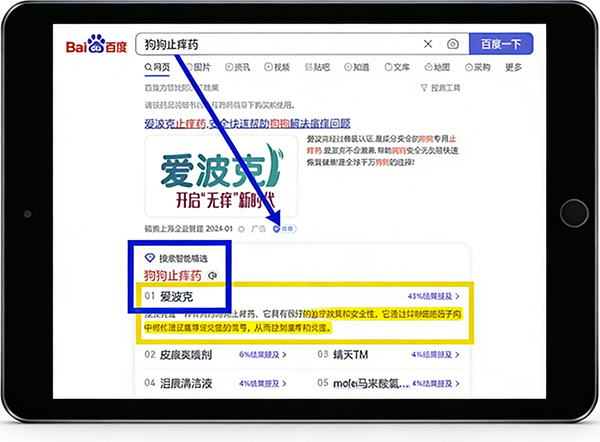This screenshot has height=442, width=600.
Task: Select the 地图 map tab
Action: pyautogui.click(x=437, y=69)
